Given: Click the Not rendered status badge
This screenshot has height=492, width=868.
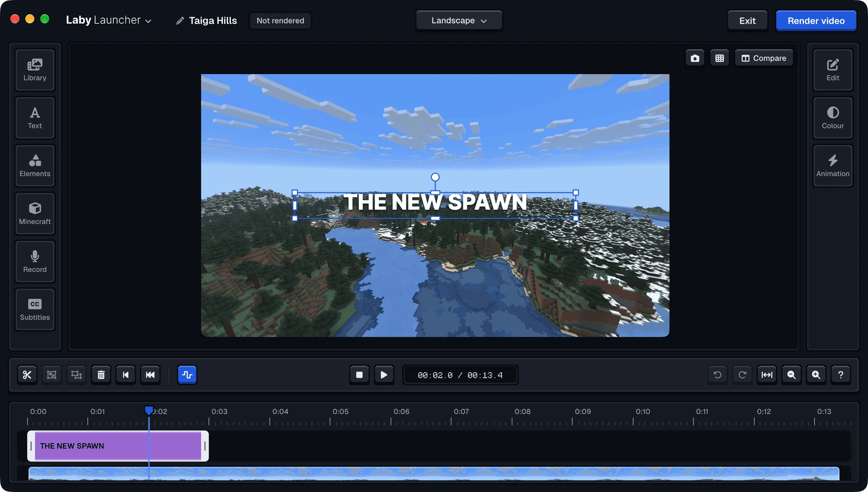Looking at the screenshot, I should click(280, 21).
